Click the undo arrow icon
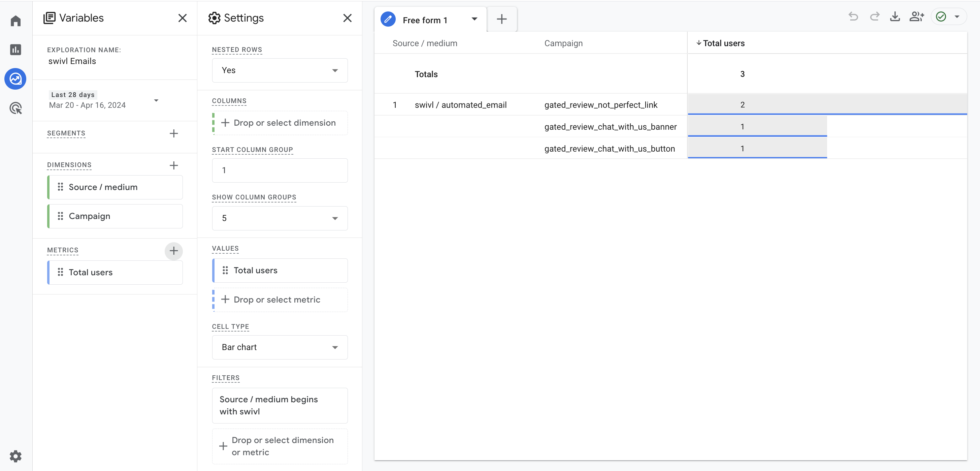980x471 pixels. (x=853, y=17)
